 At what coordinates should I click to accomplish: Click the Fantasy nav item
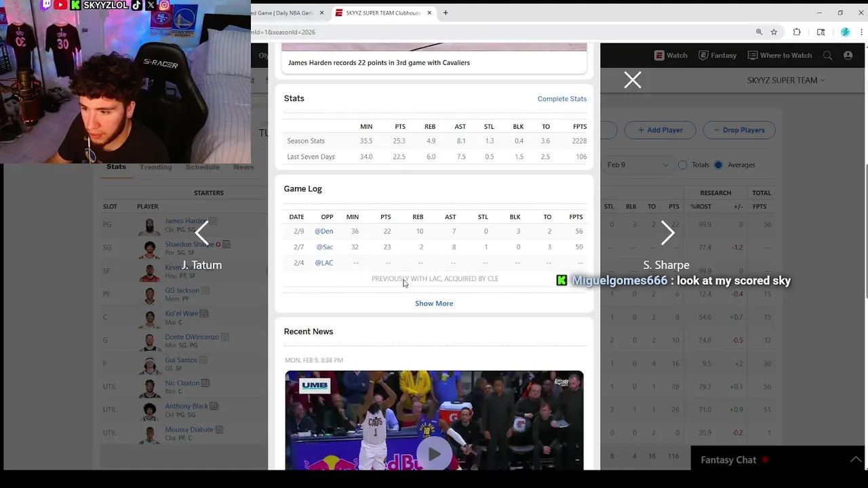pyautogui.click(x=717, y=56)
